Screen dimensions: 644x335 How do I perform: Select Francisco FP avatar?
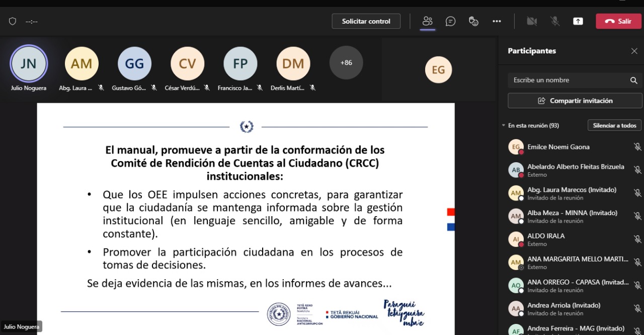240,63
